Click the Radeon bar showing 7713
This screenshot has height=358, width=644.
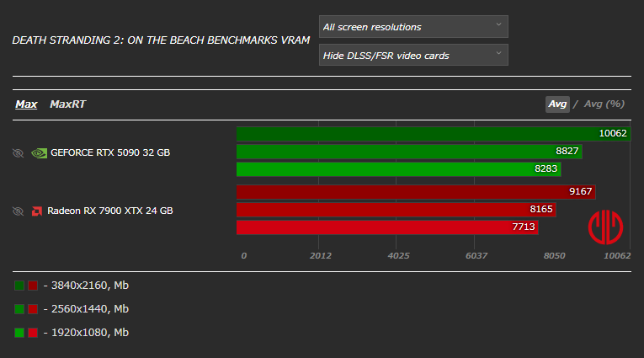387,227
